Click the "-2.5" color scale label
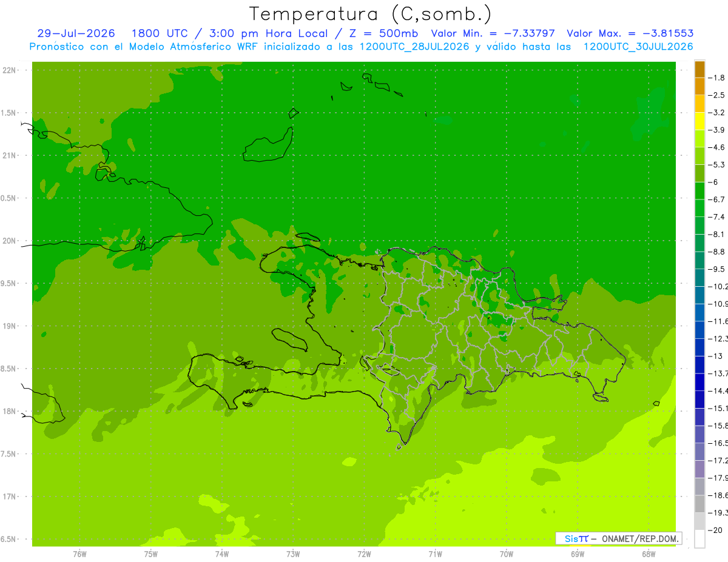 pos(717,95)
